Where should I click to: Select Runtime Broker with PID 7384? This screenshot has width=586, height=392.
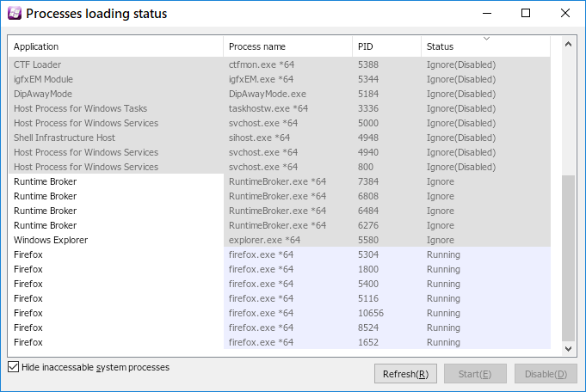pos(280,181)
